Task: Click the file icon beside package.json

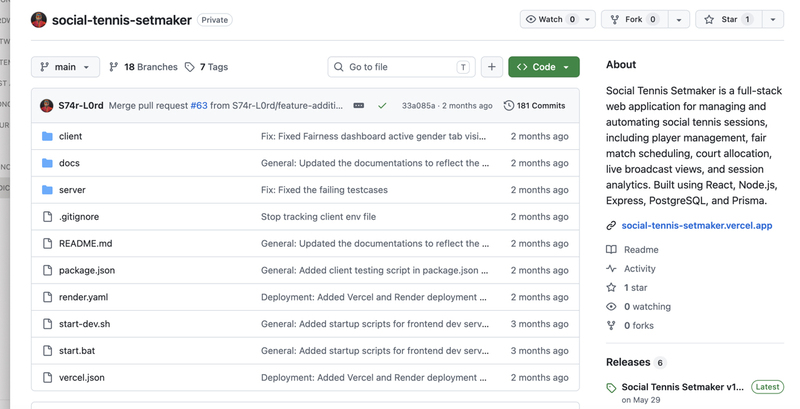Action: click(x=47, y=270)
